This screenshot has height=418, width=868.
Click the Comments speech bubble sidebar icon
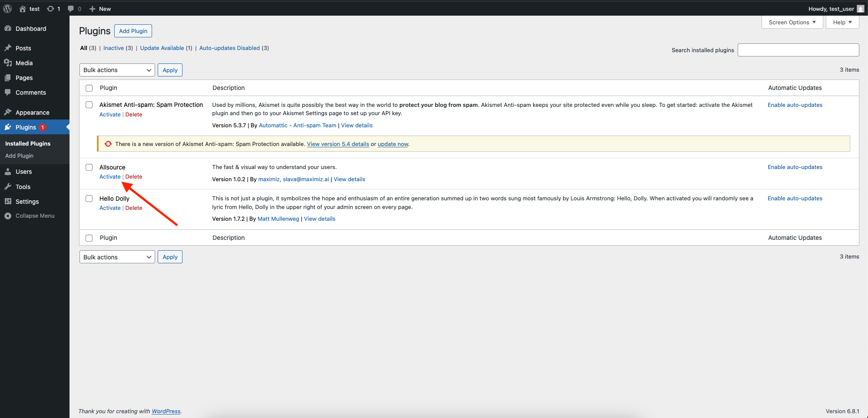pyautogui.click(x=8, y=93)
